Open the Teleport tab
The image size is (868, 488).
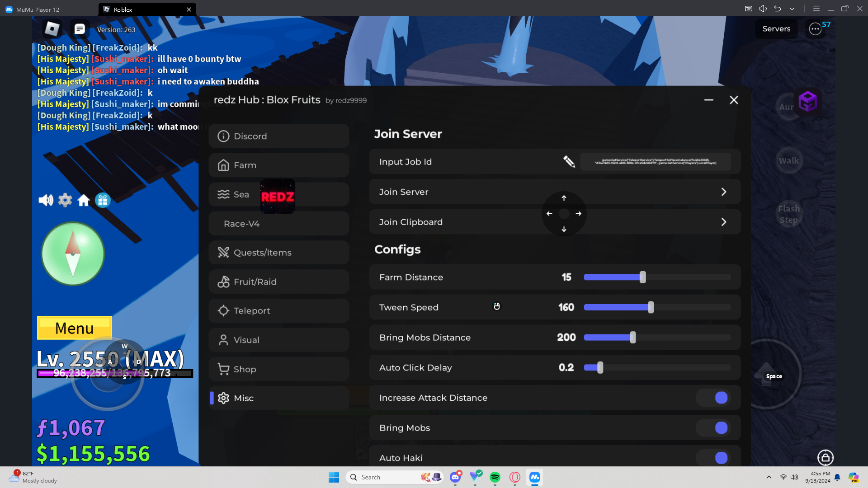(x=279, y=311)
